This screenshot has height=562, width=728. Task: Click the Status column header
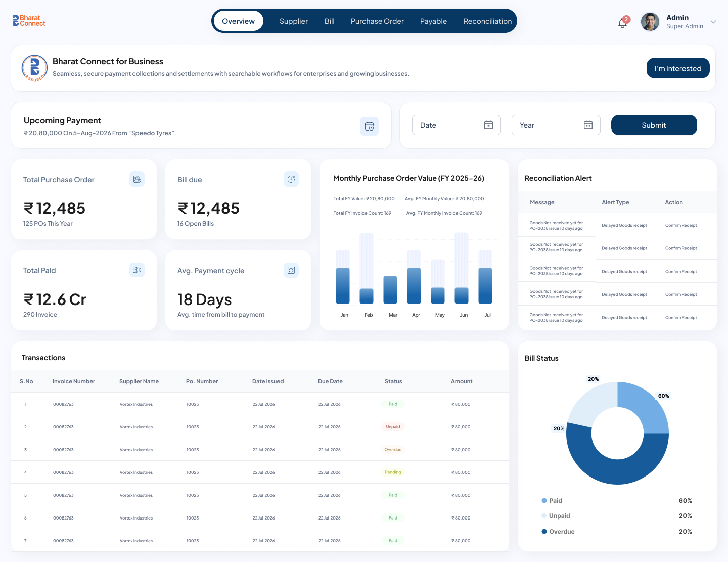(393, 381)
